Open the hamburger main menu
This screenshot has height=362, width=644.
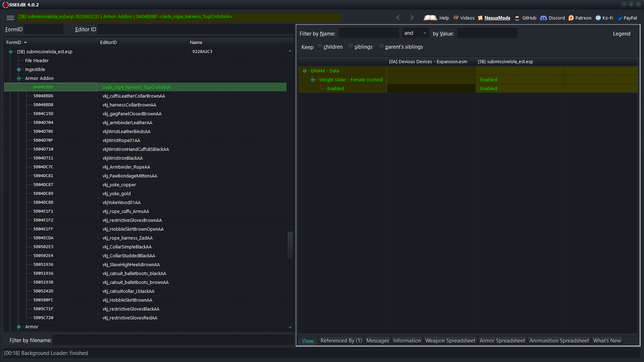point(10,18)
